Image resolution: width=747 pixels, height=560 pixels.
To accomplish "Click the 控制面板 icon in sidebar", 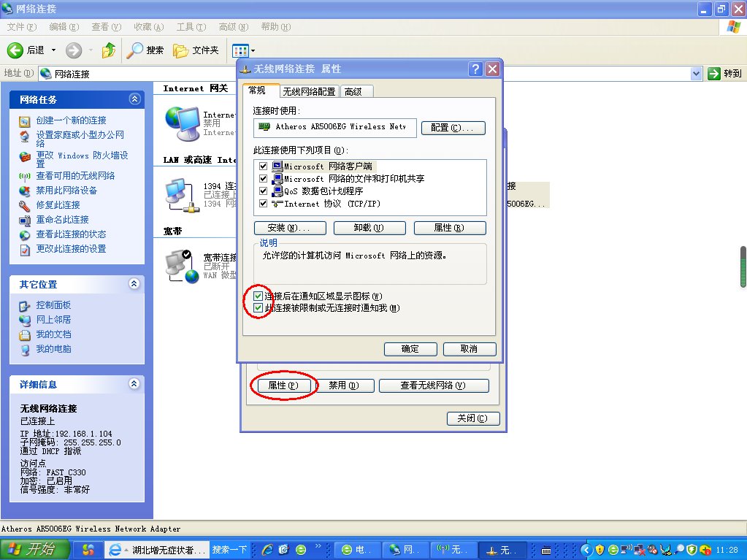I will click(25, 305).
